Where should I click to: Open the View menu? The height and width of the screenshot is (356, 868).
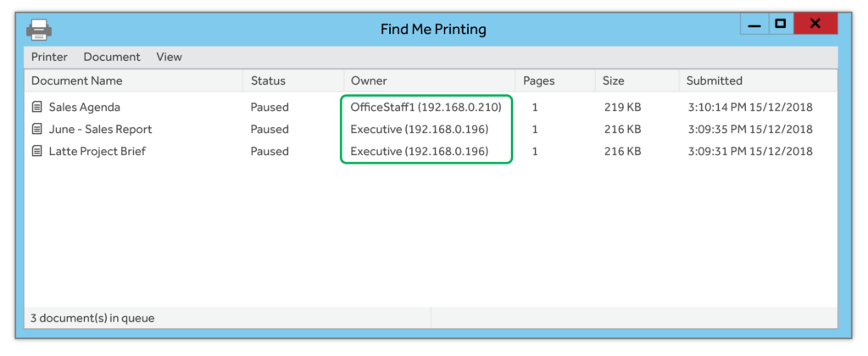169,57
